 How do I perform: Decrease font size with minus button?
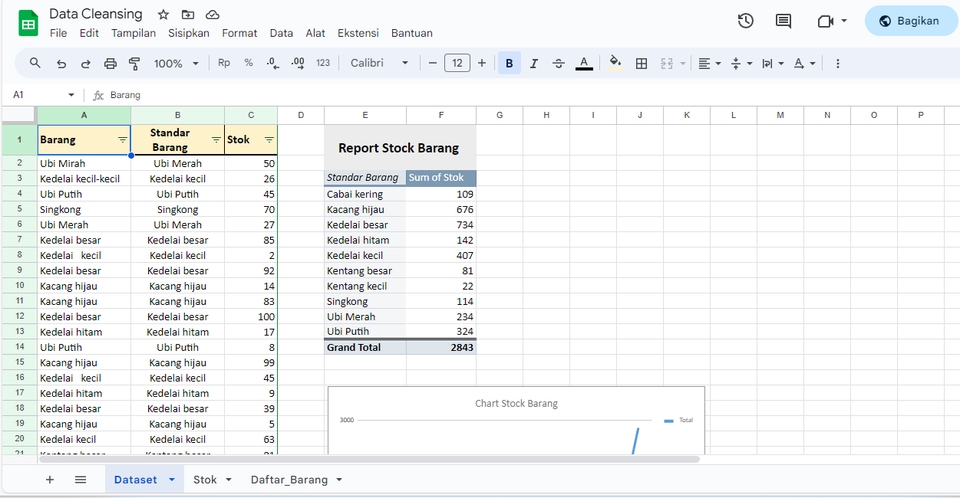433,63
